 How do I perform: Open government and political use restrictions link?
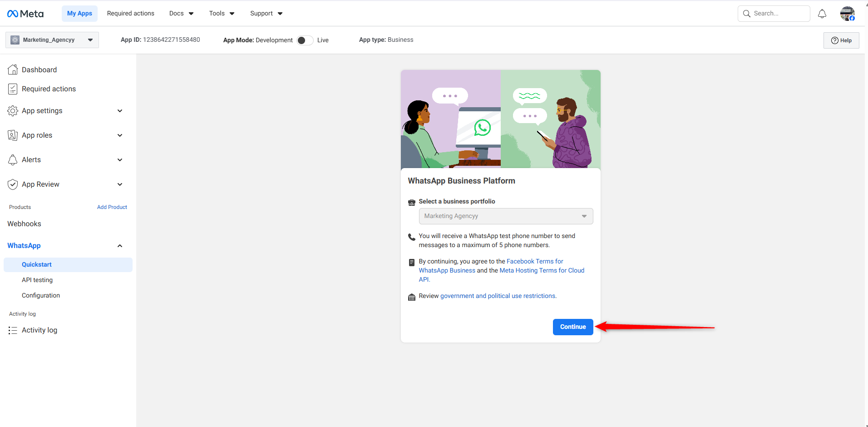(x=498, y=296)
